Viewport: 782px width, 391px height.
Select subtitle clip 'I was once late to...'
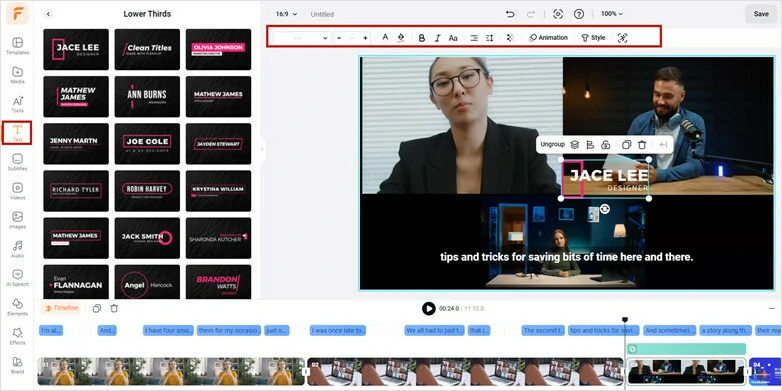pos(338,330)
